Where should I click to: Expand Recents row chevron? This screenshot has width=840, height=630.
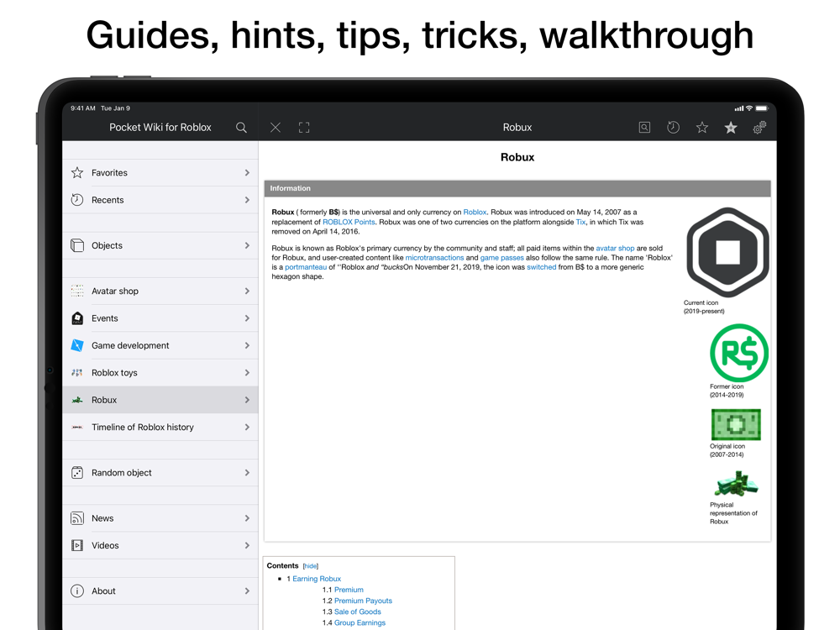tap(247, 200)
